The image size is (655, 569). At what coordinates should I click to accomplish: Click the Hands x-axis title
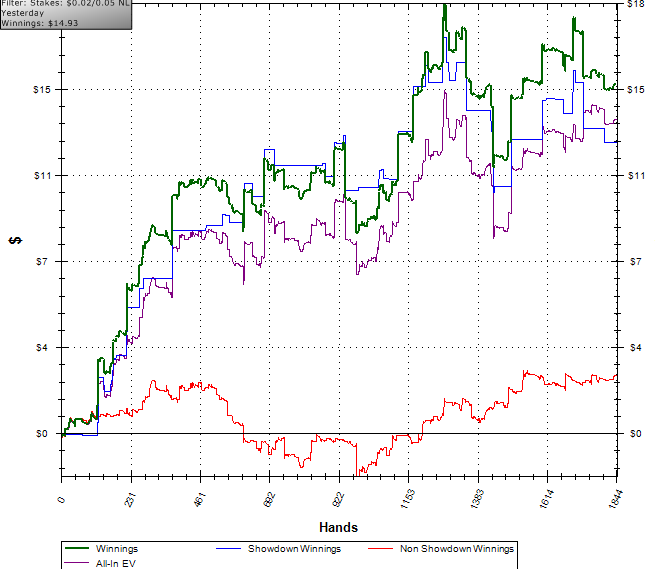click(x=338, y=527)
